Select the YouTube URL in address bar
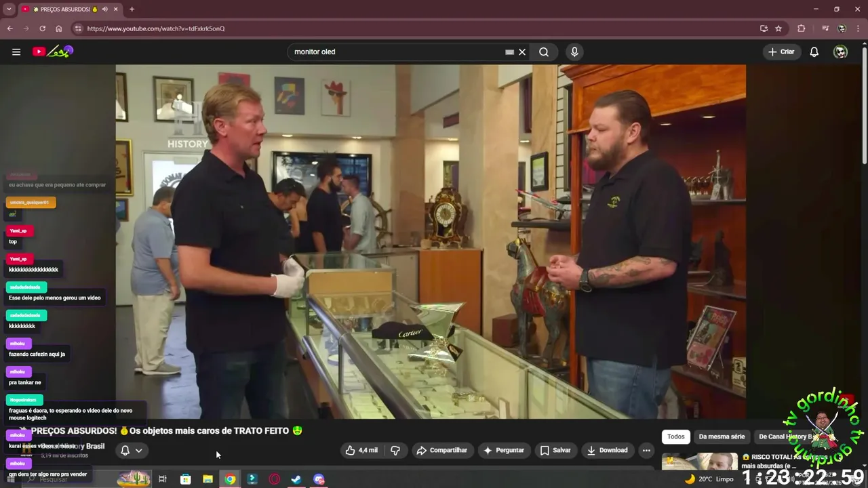 (156, 28)
